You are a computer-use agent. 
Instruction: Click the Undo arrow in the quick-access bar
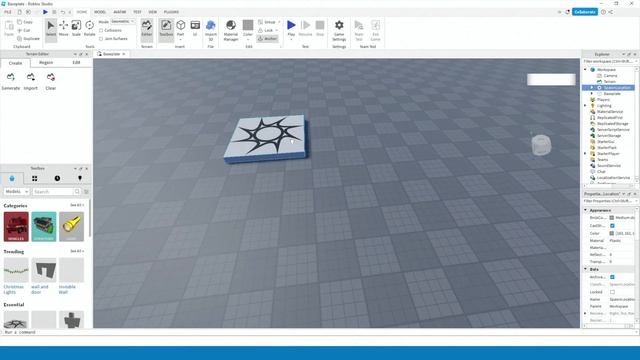coord(62,12)
